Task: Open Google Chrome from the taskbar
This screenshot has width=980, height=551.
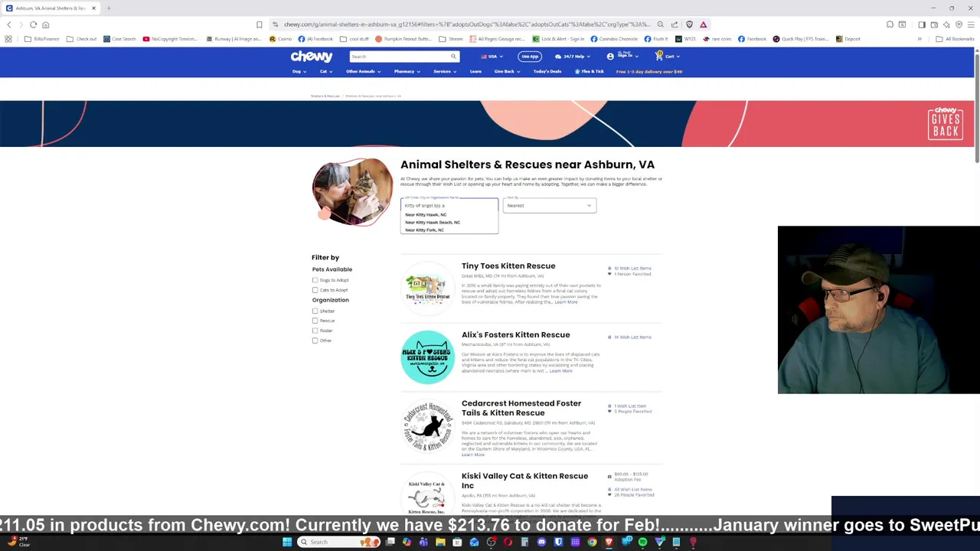Action: [592, 542]
